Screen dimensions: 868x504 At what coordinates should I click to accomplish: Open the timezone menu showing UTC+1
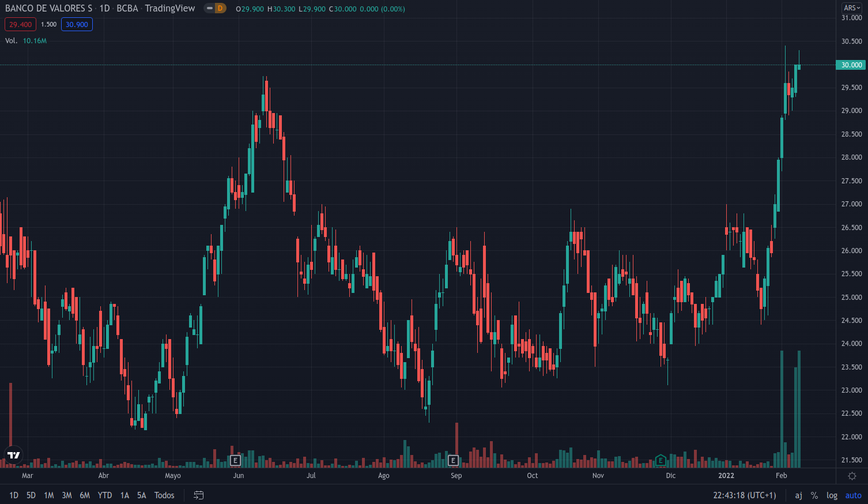point(744,495)
